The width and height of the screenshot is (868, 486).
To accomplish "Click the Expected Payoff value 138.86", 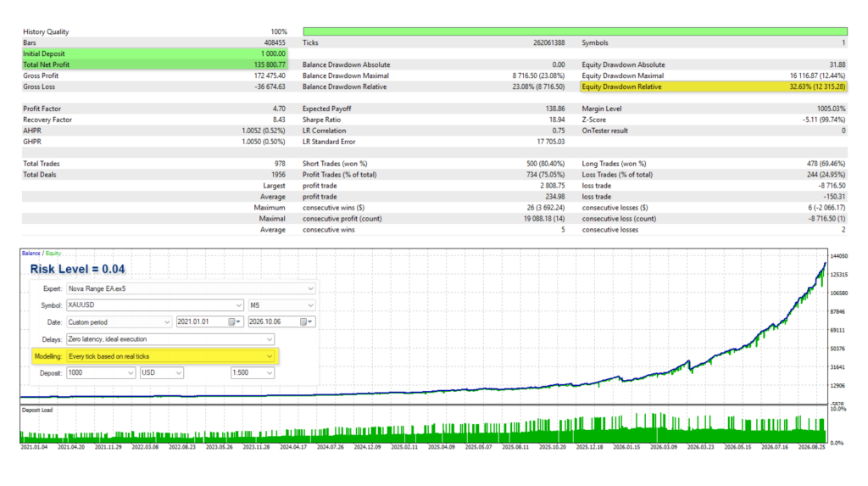I will click(x=555, y=109).
